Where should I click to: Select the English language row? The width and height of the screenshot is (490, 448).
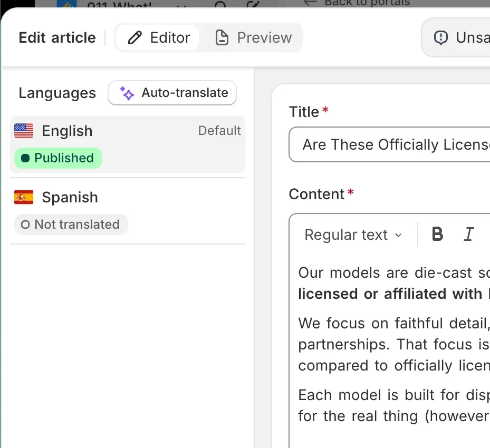128,144
